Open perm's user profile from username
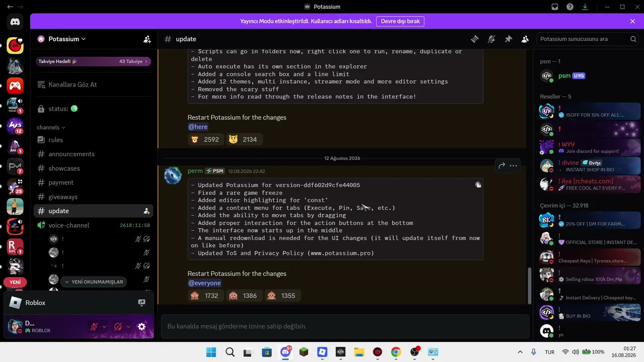The height and width of the screenshot is (362, 644). (195, 171)
